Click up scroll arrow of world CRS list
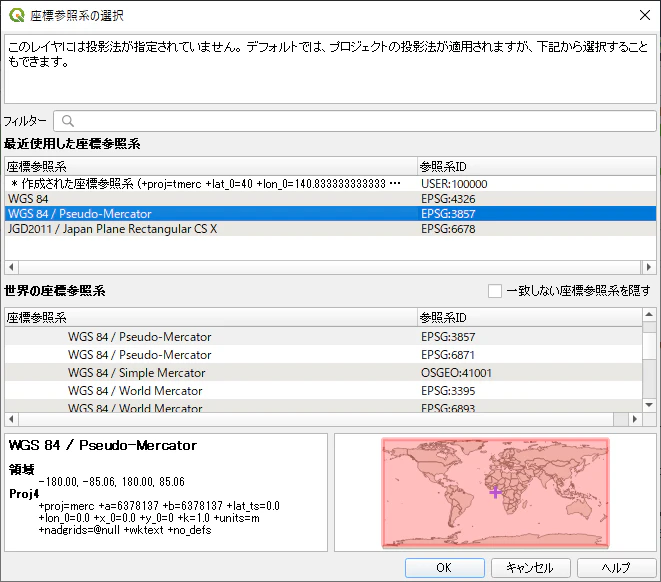The width and height of the screenshot is (661, 582). point(649,314)
